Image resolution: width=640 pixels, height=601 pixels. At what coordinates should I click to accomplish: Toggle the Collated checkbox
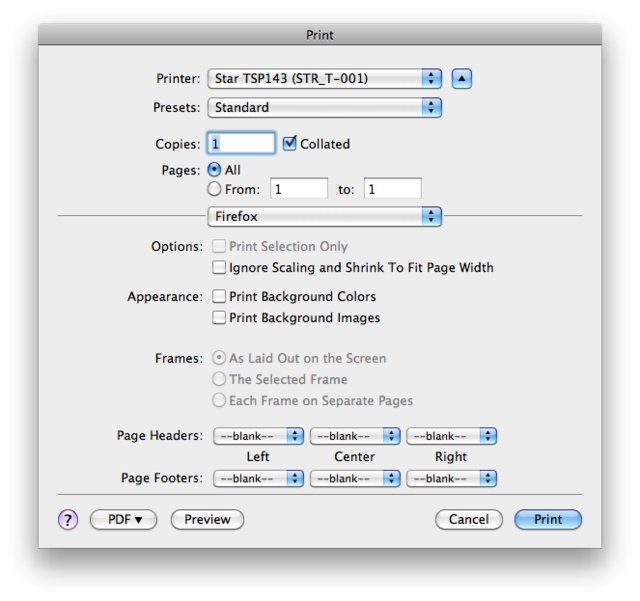coord(290,143)
